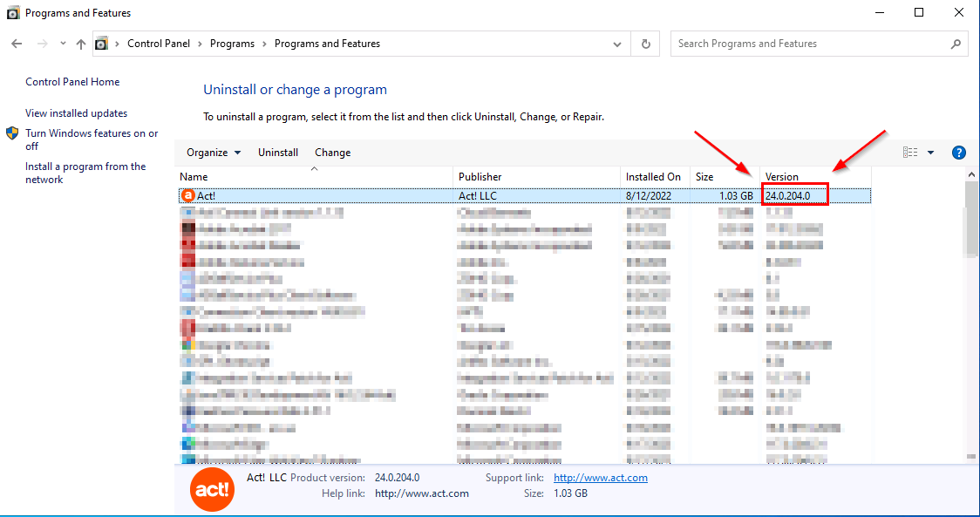Click the scrollbar up arrow

pyautogui.click(x=971, y=174)
